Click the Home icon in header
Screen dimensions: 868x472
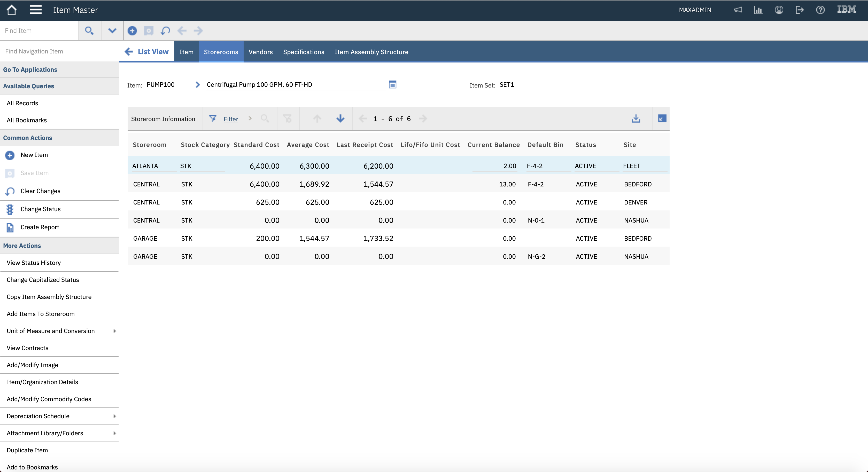[11, 10]
